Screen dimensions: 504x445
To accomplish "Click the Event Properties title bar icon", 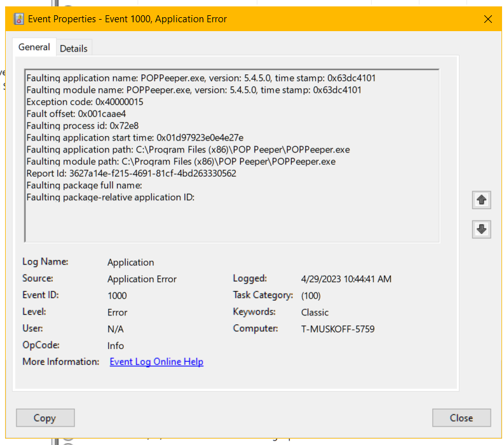I will [x=18, y=19].
